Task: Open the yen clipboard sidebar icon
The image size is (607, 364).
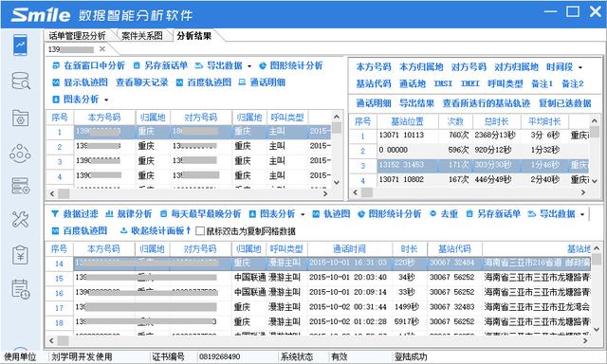Action: (20, 255)
